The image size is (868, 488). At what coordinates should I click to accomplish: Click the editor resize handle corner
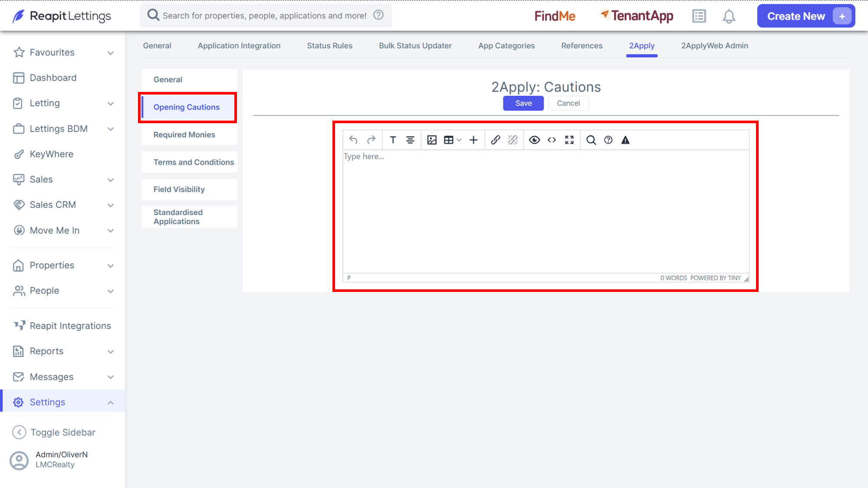point(746,279)
